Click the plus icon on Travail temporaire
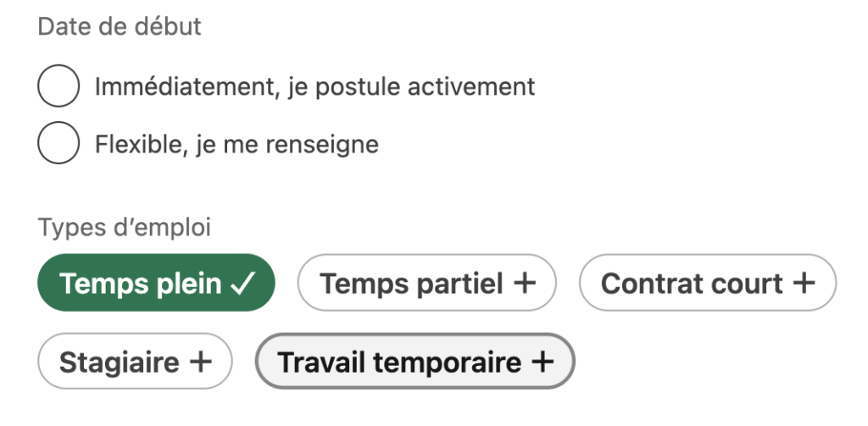The image size is (868, 426). (542, 362)
